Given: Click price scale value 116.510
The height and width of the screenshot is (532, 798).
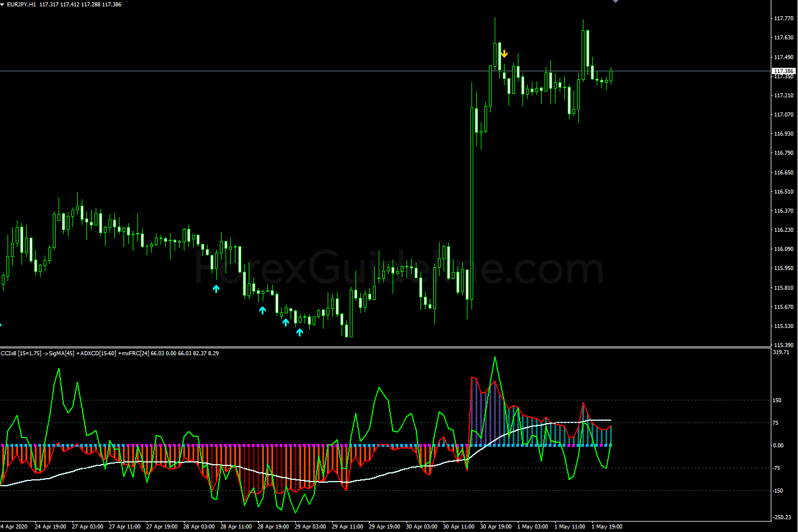Looking at the screenshot, I should (784, 192).
